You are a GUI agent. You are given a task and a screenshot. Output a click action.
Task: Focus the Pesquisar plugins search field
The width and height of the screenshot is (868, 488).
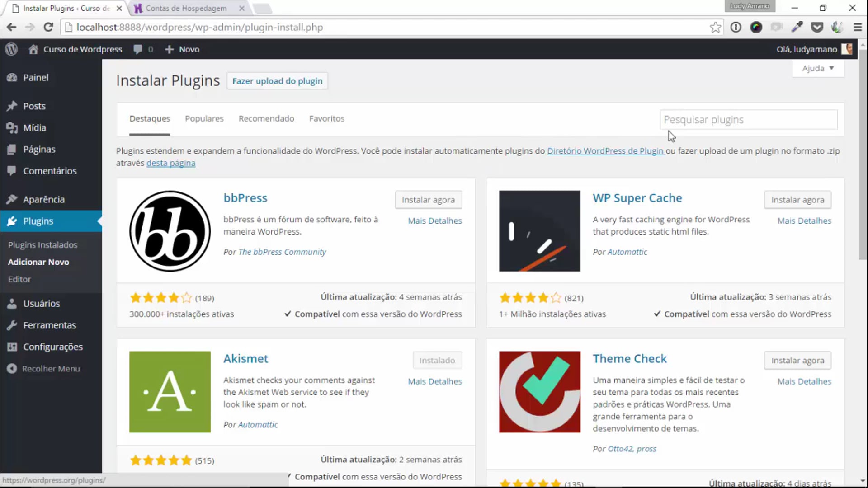click(748, 120)
